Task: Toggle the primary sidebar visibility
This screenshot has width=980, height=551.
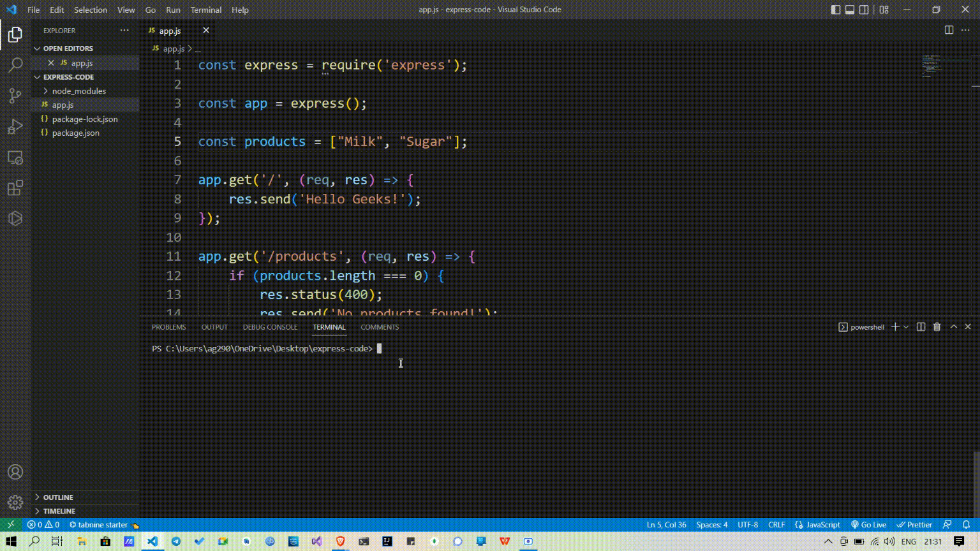Action: click(836, 10)
